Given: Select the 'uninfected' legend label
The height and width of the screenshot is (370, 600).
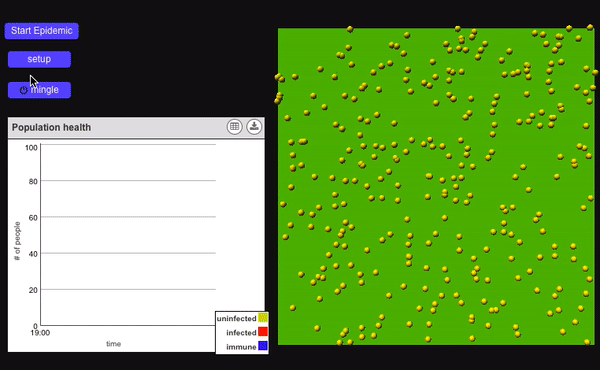Looking at the screenshot, I should point(236,318).
